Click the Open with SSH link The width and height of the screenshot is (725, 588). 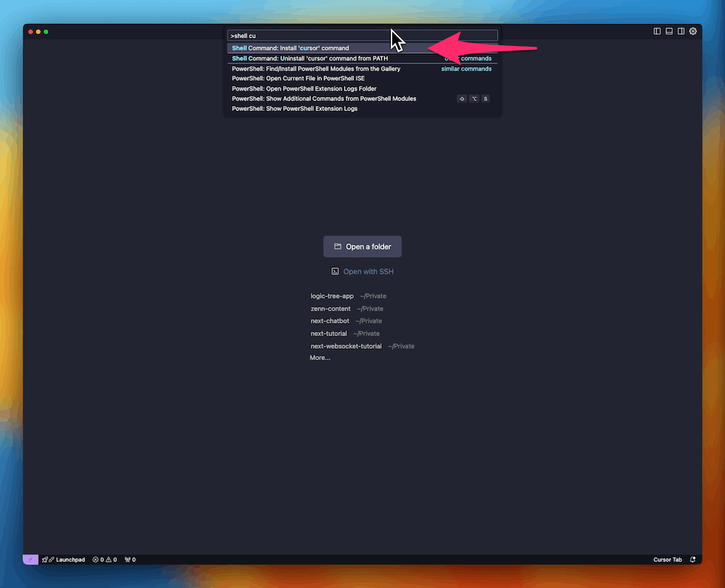362,271
